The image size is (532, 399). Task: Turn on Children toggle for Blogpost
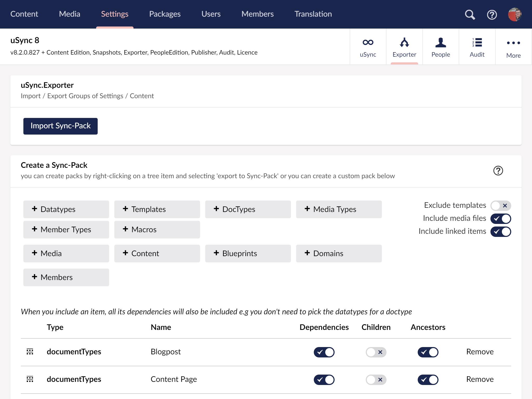(x=376, y=352)
